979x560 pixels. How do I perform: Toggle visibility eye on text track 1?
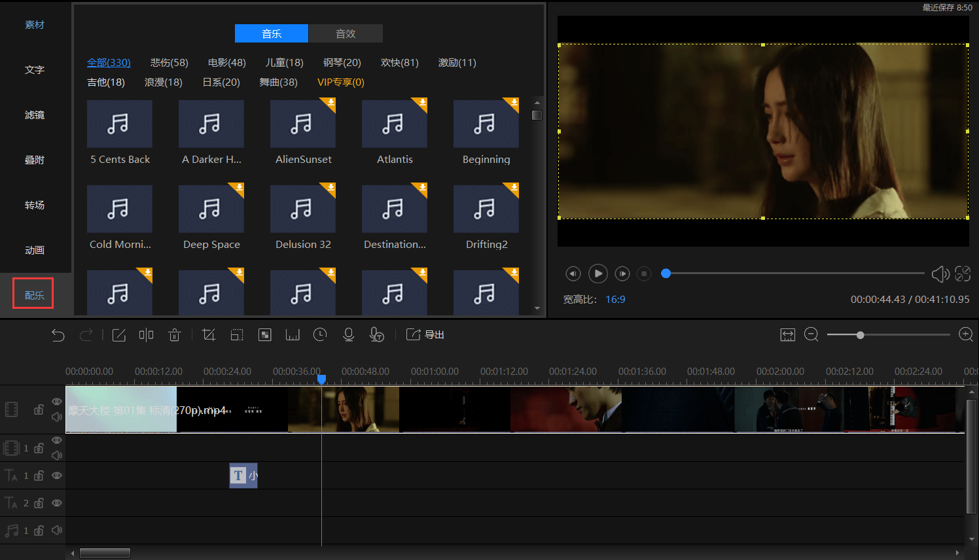pos(57,476)
